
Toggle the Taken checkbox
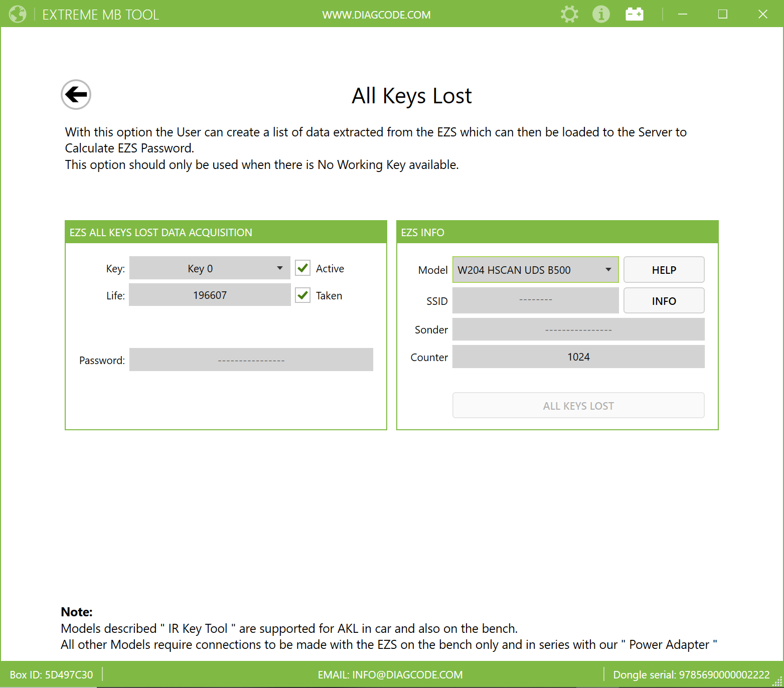point(302,295)
